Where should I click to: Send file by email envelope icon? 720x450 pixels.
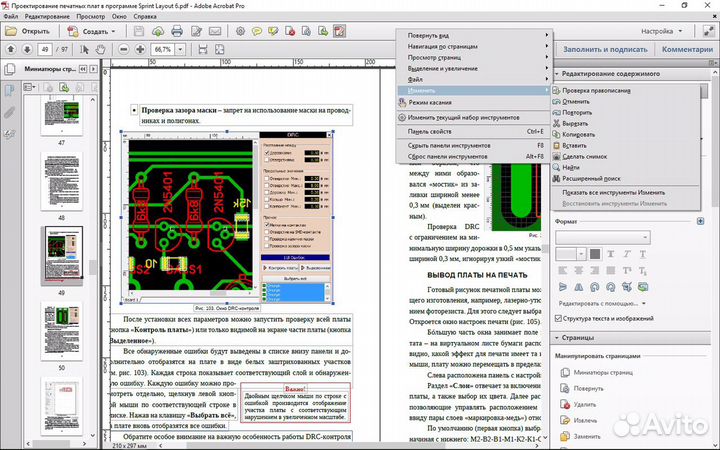(215, 31)
